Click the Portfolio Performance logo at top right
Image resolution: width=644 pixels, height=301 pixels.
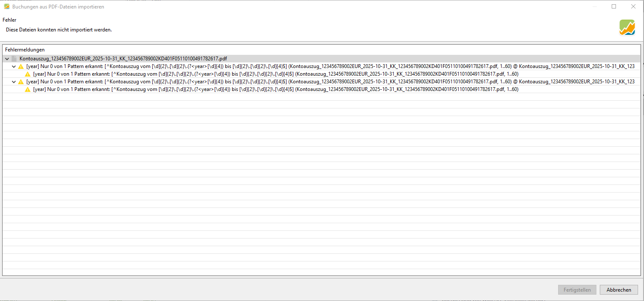tap(627, 28)
